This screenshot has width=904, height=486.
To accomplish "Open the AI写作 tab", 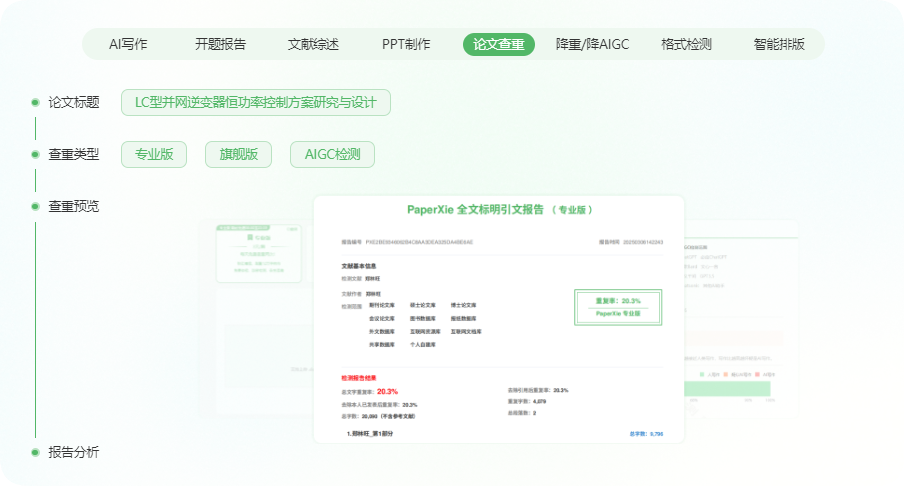I will click(128, 44).
